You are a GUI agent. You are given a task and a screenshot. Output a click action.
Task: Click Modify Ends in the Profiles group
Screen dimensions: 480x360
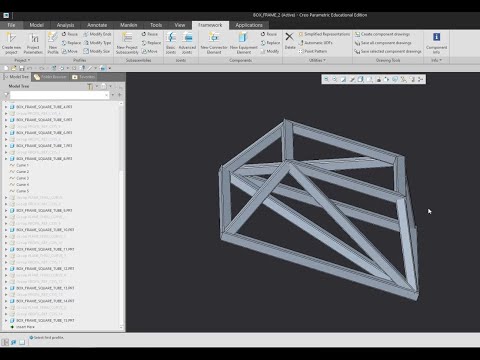pyautogui.click(x=97, y=34)
